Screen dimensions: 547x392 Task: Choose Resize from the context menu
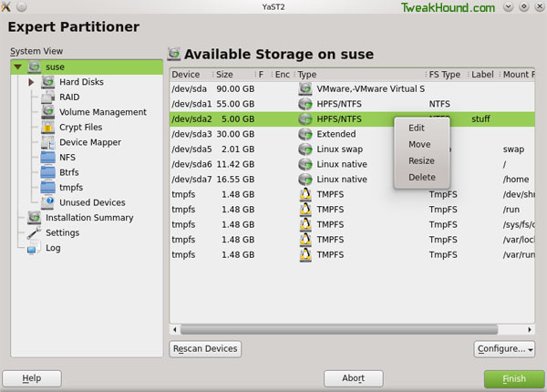coord(421,160)
